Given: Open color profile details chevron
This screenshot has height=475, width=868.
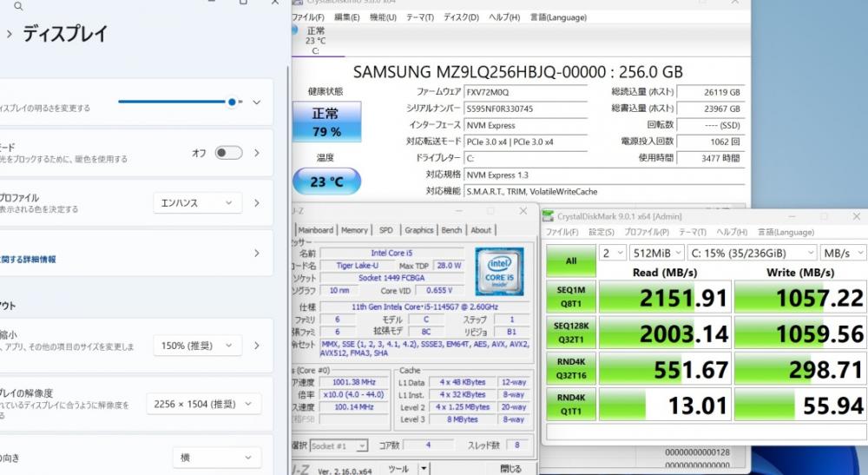Looking at the screenshot, I should (257, 203).
